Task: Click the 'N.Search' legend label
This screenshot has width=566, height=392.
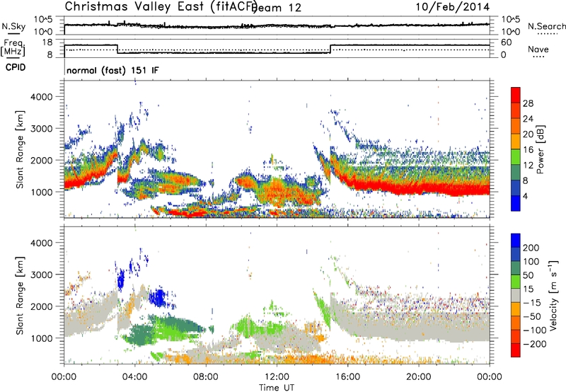Action: pyautogui.click(x=546, y=26)
